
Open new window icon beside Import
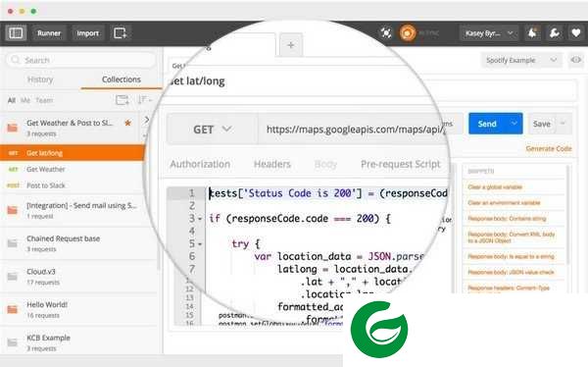coord(120,33)
